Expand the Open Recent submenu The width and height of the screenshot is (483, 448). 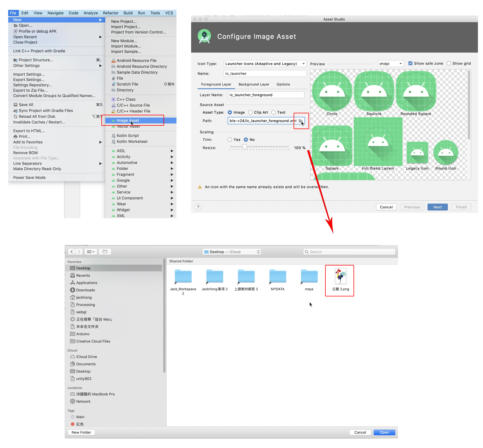tap(57, 37)
